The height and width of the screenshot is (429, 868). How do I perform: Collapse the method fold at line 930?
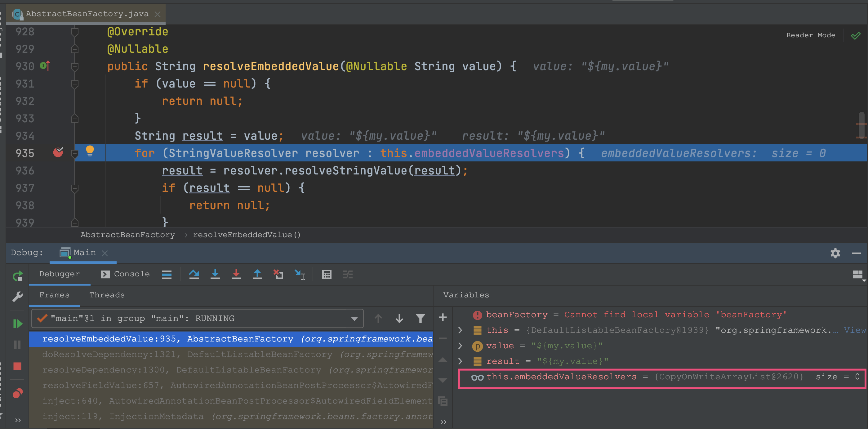pyautogui.click(x=75, y=67)
